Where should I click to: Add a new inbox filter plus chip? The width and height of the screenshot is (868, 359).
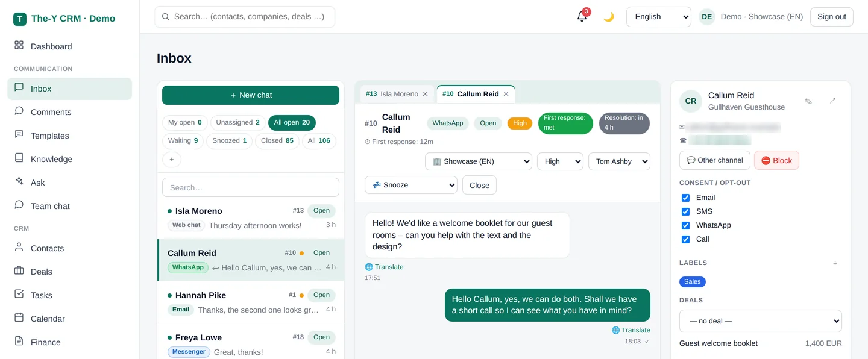click(172, 160)
